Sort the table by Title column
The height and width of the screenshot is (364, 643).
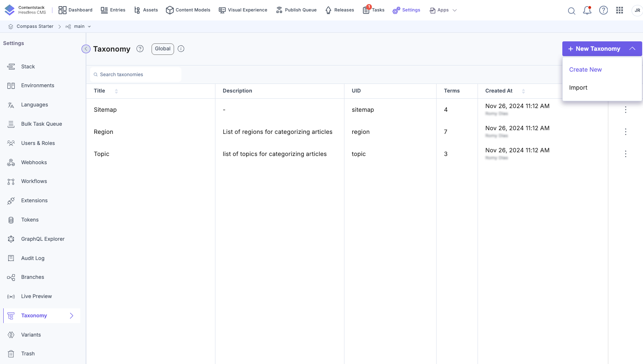[x=116, y=91]
